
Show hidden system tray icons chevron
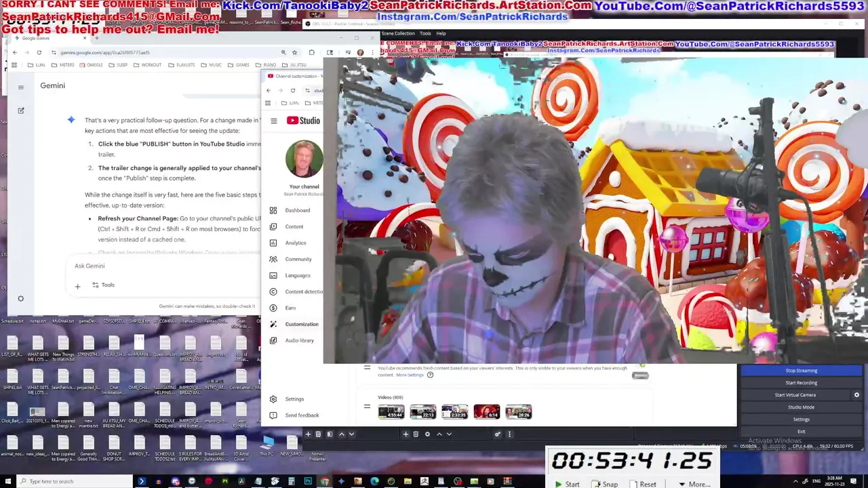(795, 482)
